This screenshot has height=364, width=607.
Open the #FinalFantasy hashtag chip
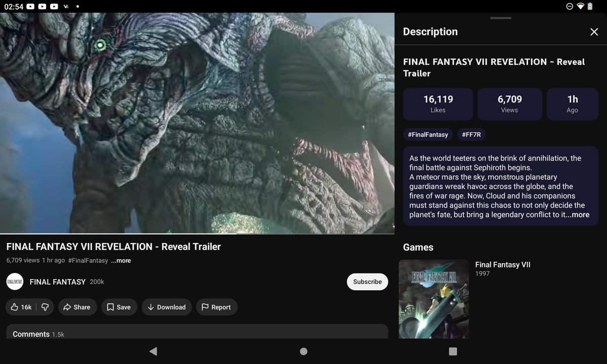click(x=428, y=134)
